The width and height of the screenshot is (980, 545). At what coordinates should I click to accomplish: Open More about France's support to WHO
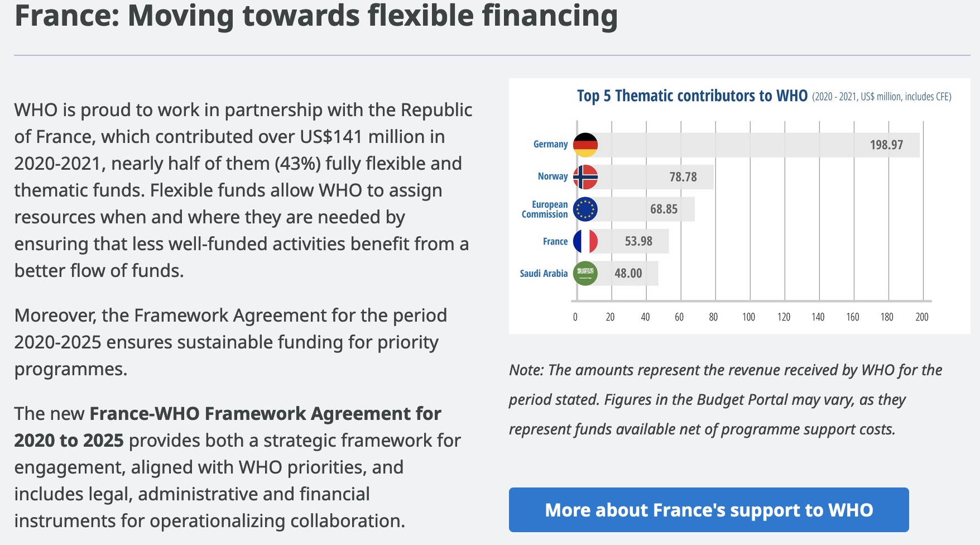[x=709, y=510]
